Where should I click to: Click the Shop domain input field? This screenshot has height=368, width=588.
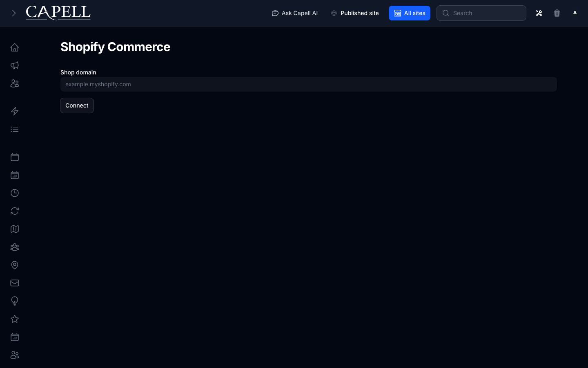[309, 84]
